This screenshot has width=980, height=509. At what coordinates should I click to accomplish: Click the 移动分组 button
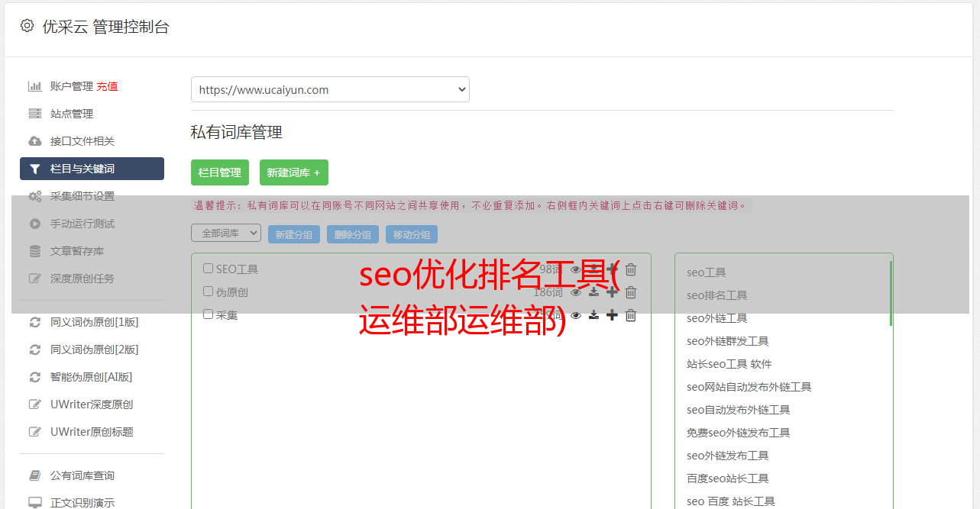[x=412, y=234]
